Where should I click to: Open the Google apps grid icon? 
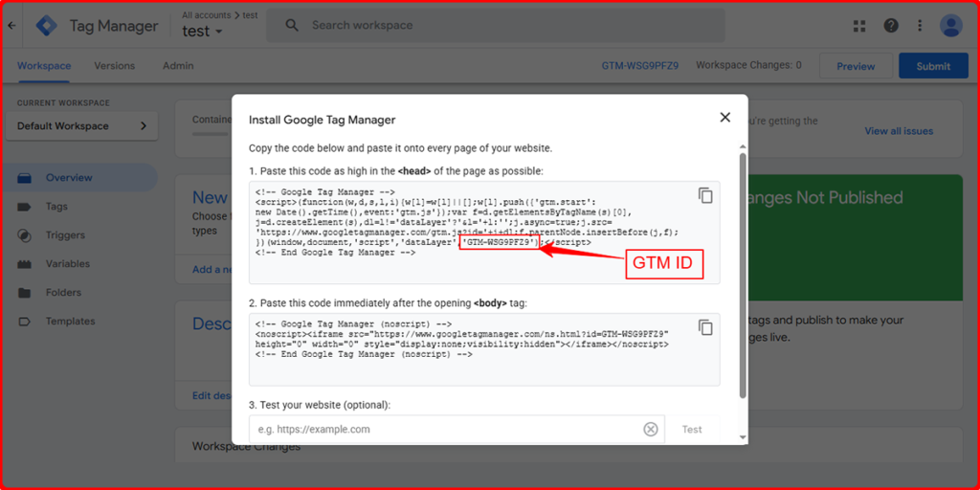[859, 26]
